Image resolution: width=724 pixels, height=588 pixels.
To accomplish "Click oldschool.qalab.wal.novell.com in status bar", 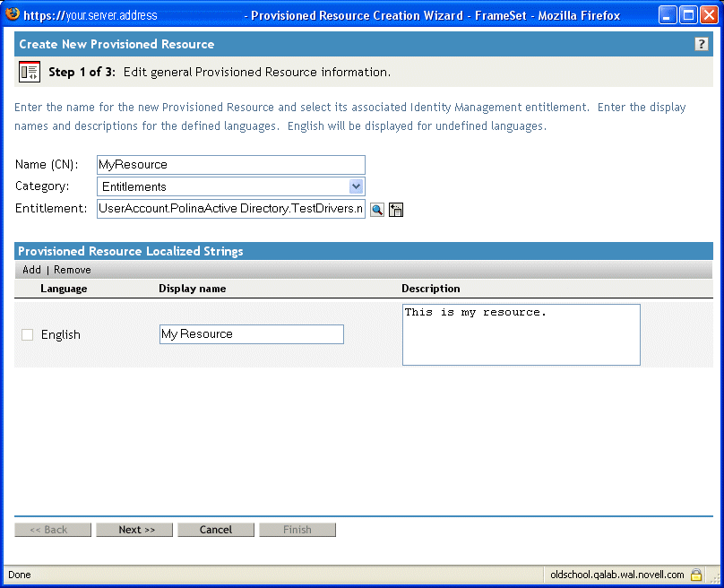I will pos(616,575).
